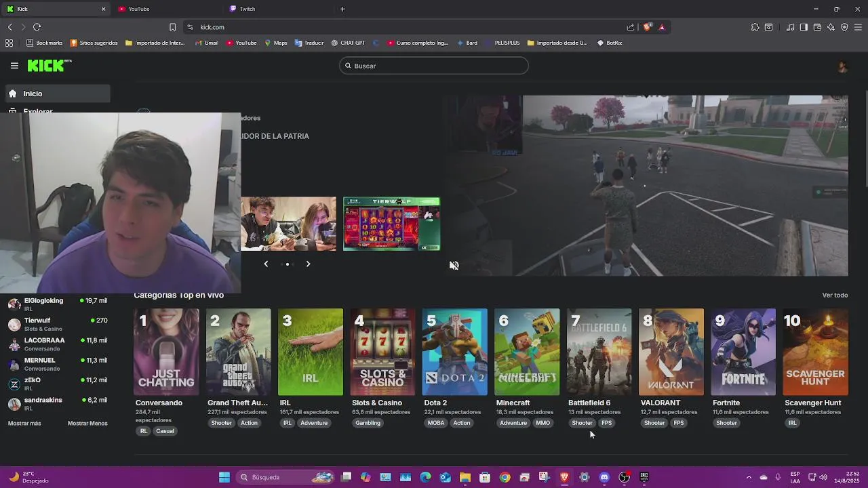Viewport: 868px width, 488px height.
Task: Show hidden system tray icons chevron
Action: tap(749, 477)
